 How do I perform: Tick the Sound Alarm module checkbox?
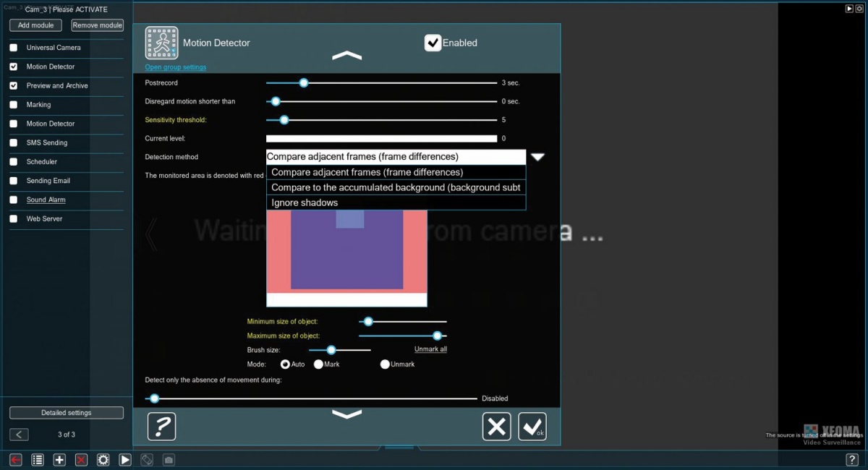click(13, 200)
